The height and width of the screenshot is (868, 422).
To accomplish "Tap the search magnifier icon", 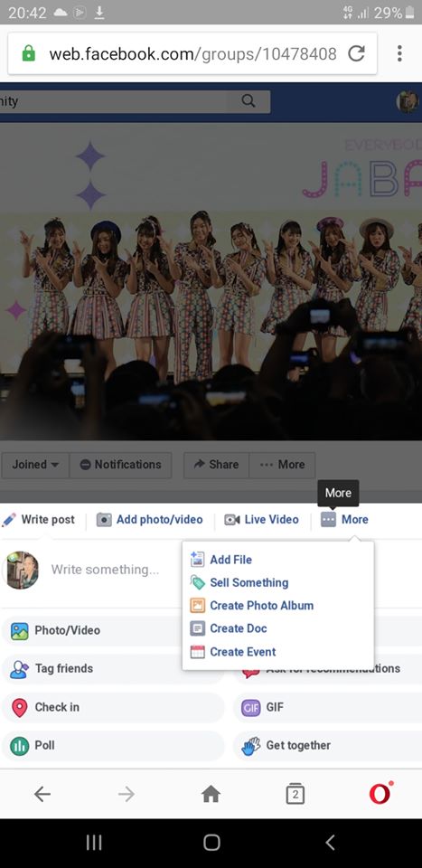I will point(249,100).
